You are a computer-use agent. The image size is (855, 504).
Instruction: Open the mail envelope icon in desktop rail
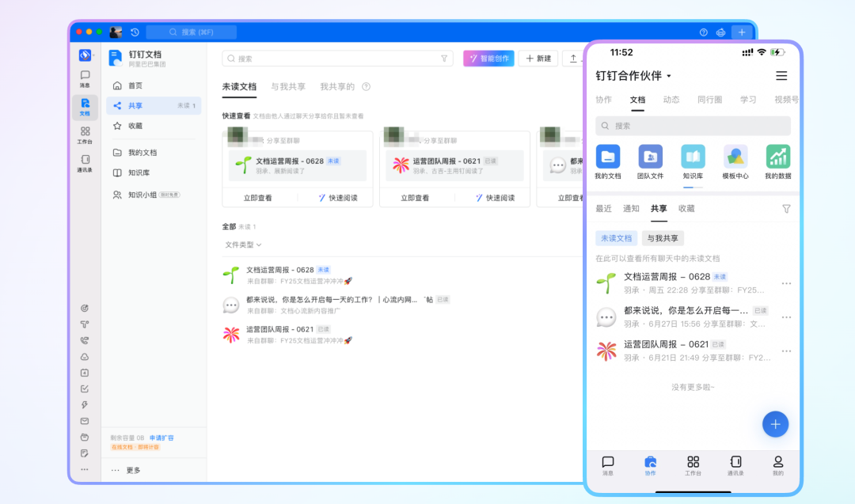pos(85,421)
